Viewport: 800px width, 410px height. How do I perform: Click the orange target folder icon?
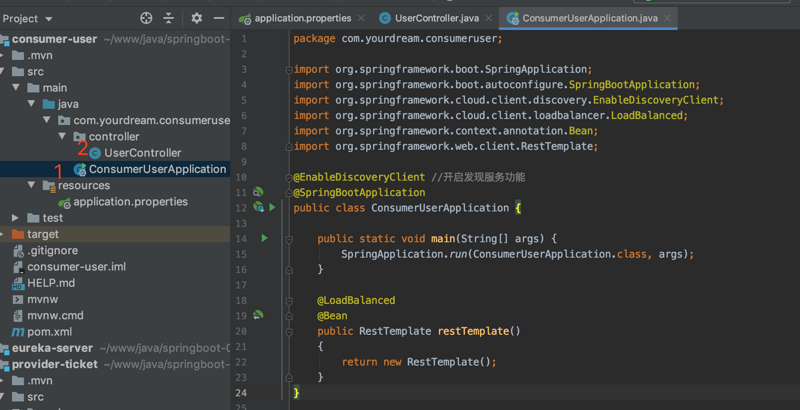coord(18,234)
